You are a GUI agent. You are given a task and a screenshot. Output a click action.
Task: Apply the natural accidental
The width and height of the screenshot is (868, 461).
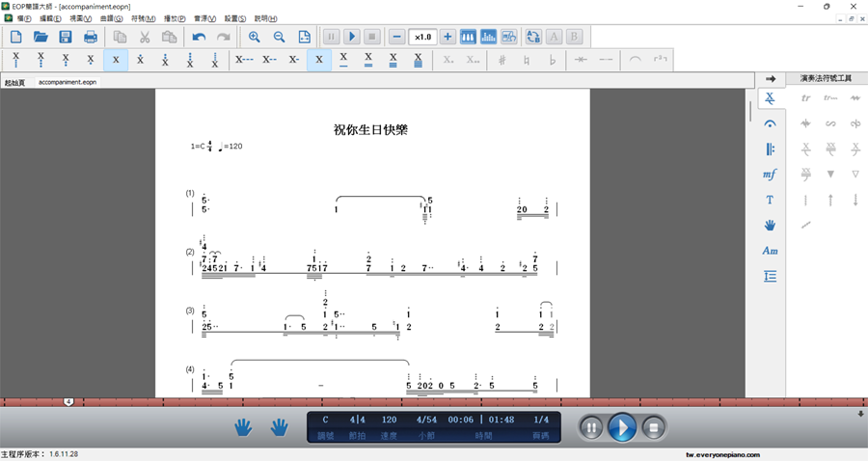coord(527,60)
